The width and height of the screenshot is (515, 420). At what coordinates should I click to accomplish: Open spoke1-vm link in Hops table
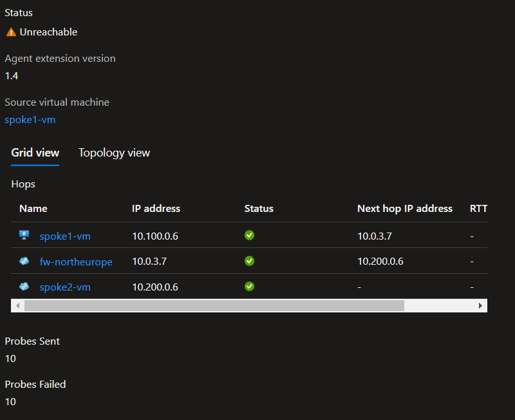pos(65,236)
